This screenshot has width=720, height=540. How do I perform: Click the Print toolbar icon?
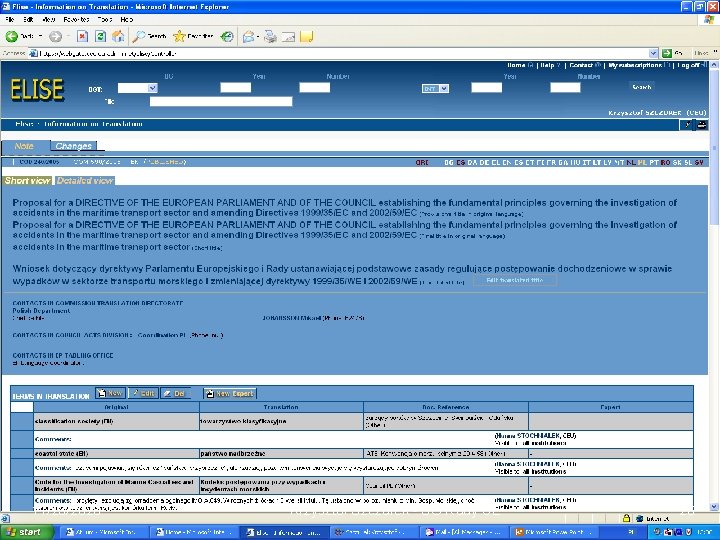[270, 36]
